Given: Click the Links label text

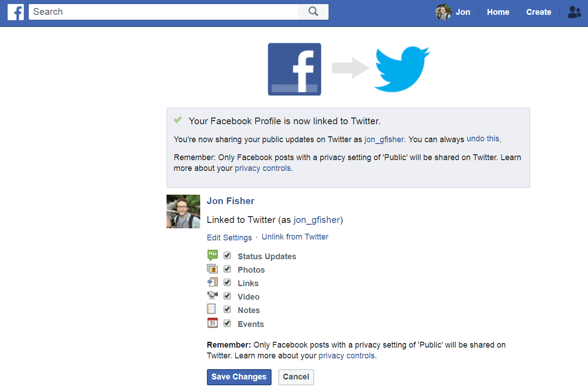Looking at the screenshot, I should (248, 283).
